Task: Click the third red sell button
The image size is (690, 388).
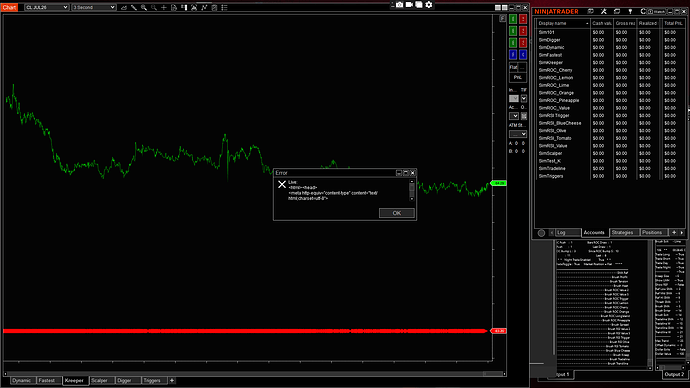Action: click(523, 43)
